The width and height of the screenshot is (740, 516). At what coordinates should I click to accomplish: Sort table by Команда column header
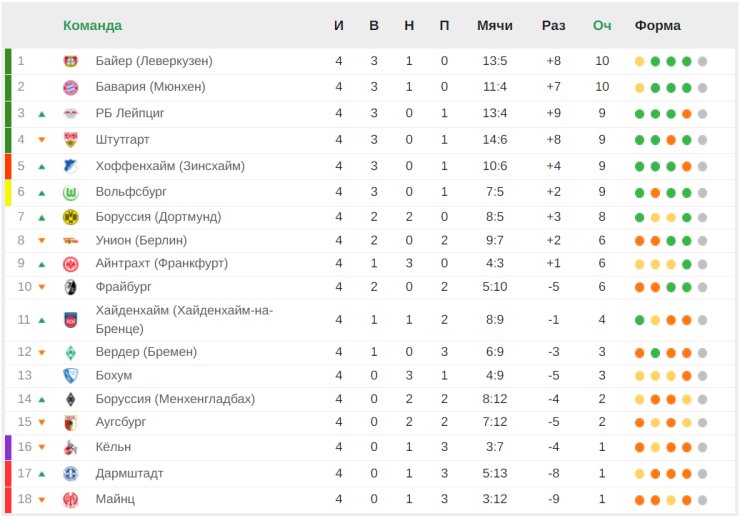[92, 25]
